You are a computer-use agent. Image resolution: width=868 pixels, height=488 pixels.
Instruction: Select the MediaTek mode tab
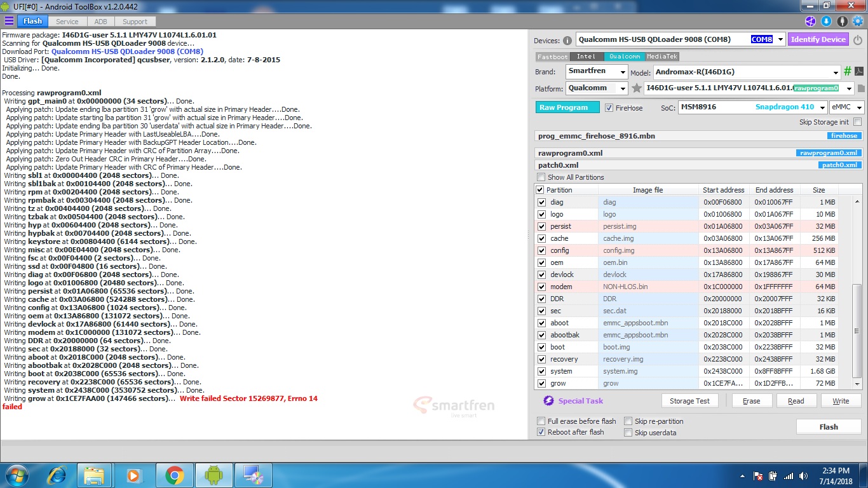(x=662, y=57)
